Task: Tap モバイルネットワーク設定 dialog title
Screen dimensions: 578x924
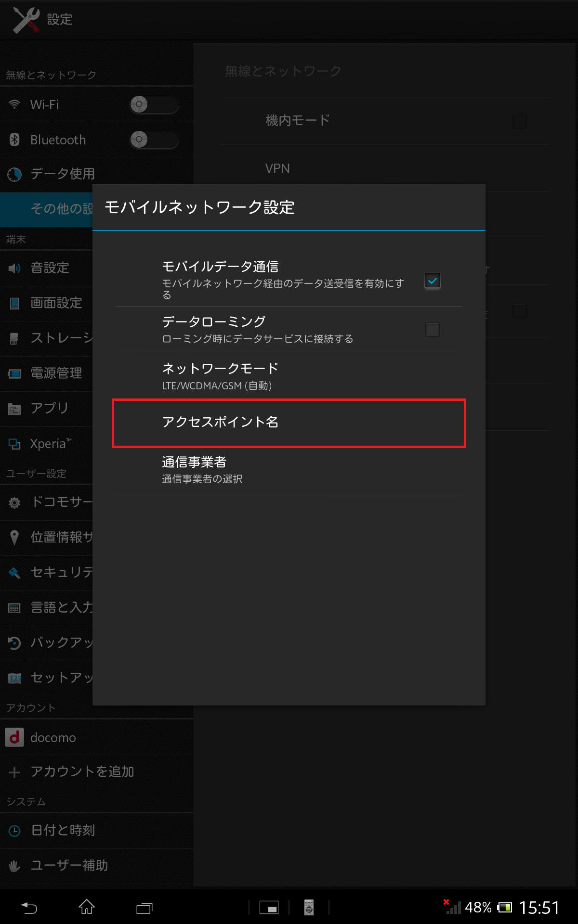Action: point(199,207)
